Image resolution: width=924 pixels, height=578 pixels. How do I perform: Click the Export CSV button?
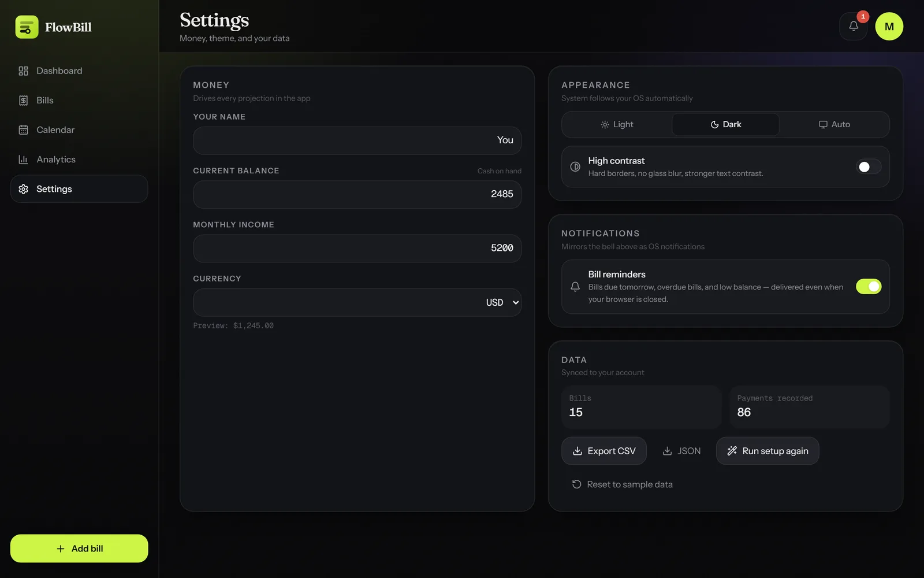pyautogui.click(x=604, y=451)
